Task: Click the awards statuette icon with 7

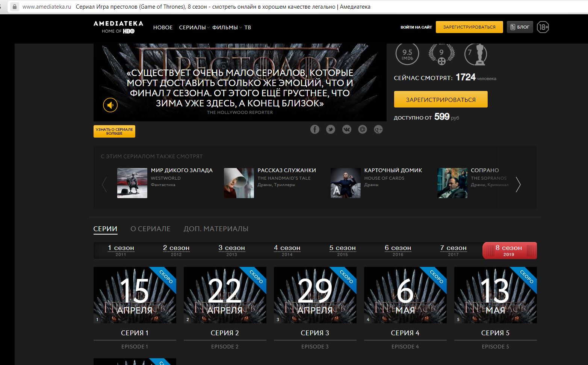Action: 475,54
